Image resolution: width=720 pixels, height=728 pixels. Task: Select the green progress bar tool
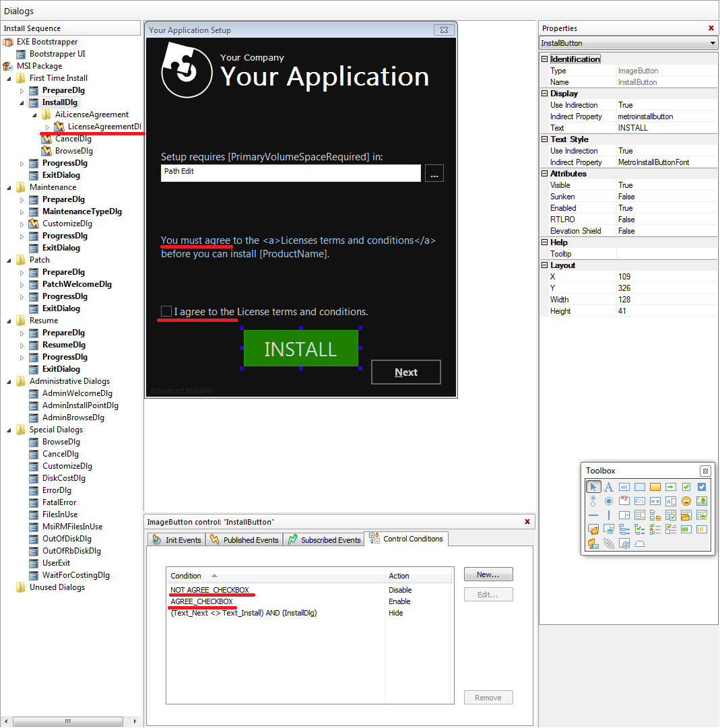(x=686, y=529)
